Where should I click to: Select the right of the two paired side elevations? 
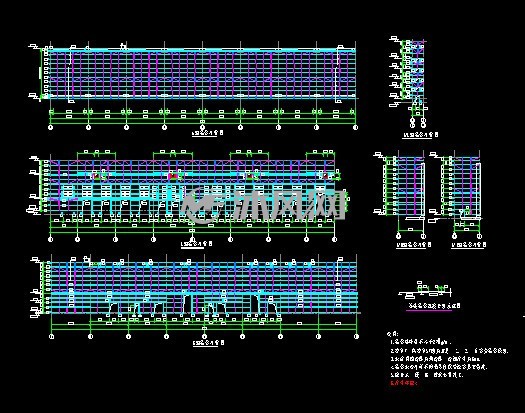coord(456,195)
